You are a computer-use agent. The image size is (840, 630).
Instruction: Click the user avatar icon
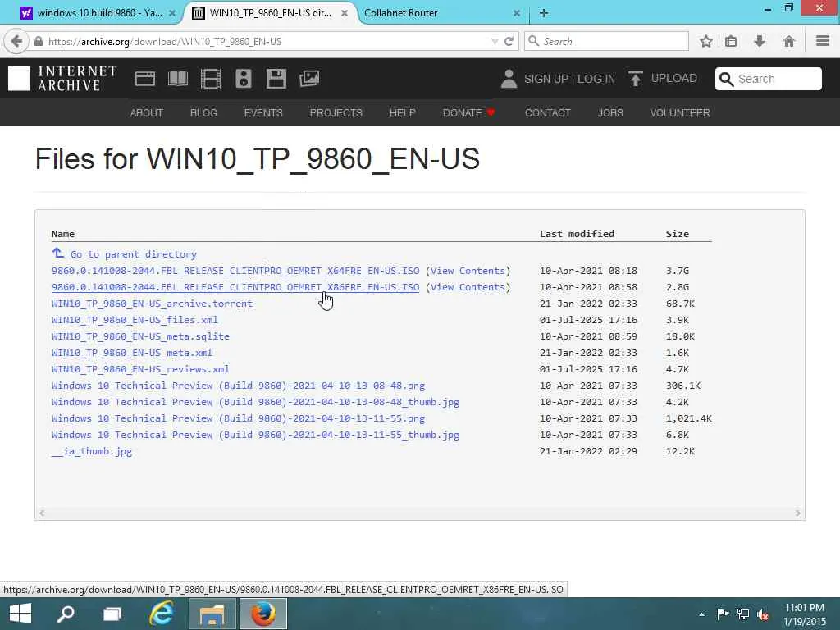pyautogui.click(x=509, y=79)
